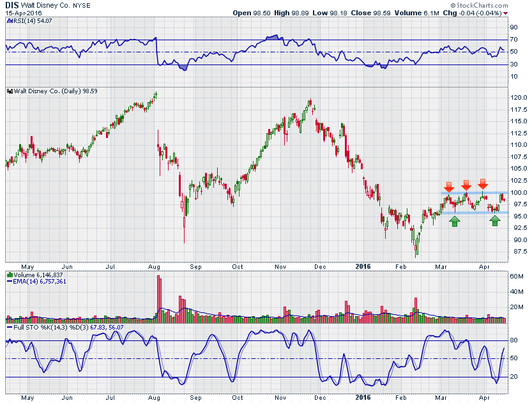Click the Close 98.59 value

tap(371, 13)
